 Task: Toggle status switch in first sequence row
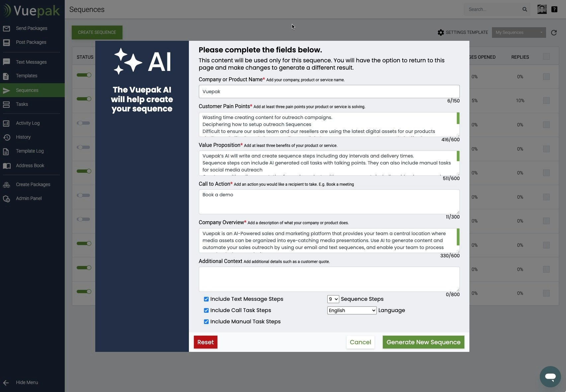[84, 75]
